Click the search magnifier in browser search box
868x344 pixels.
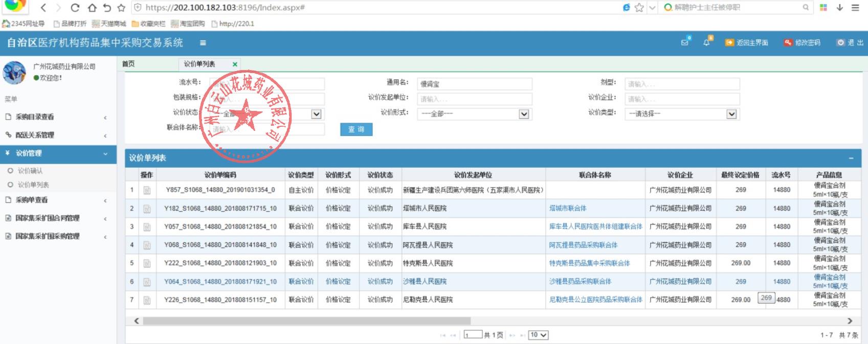coord(806,8)
